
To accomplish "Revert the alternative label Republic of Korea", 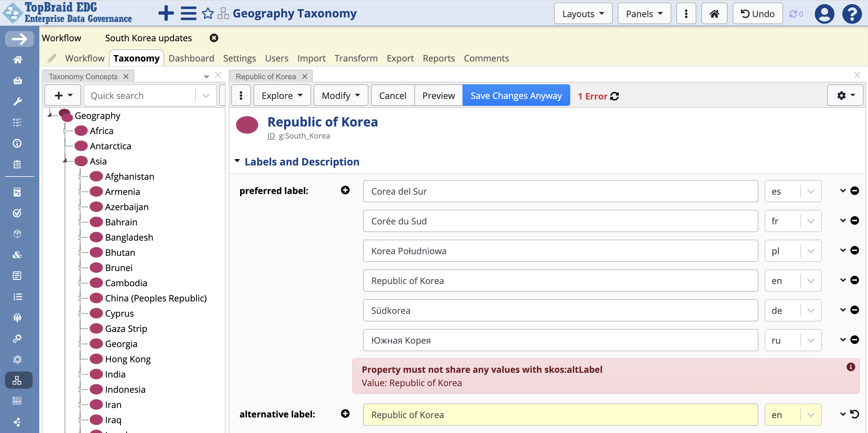I will click(x=854, y=414).
